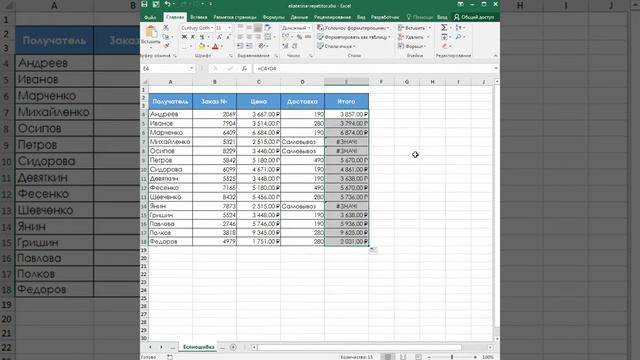Click the Sort and Filter icon
Screen dimensions: 640x360
point(459,27)
